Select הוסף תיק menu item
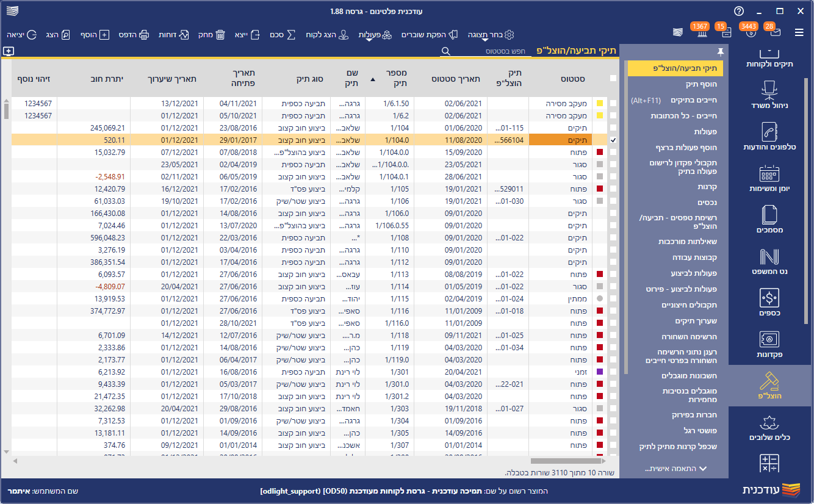814x504 pixels. pyautogui.click(x=675, y=84)
